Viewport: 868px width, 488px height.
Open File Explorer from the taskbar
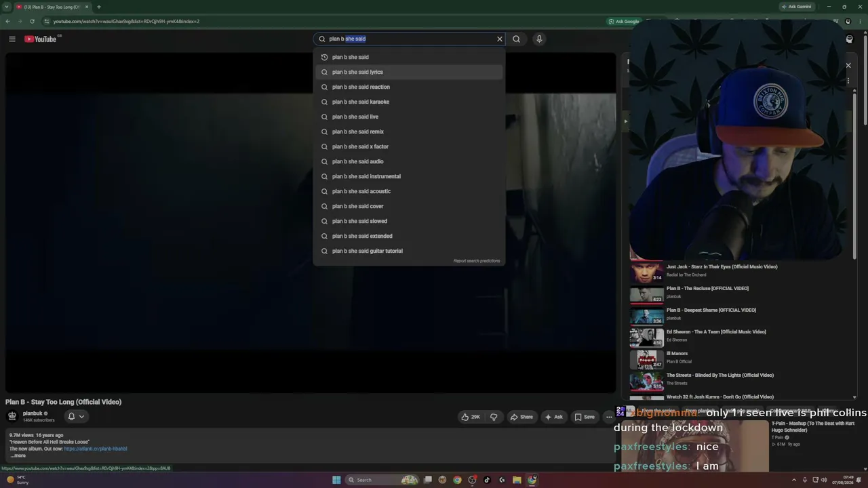point(517,480)
